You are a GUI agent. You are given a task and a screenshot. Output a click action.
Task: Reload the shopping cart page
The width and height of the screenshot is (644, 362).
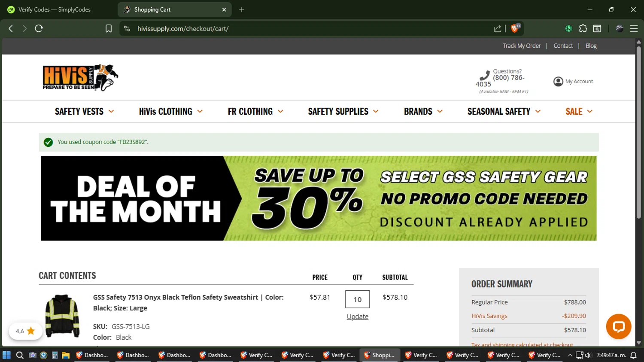39,28
